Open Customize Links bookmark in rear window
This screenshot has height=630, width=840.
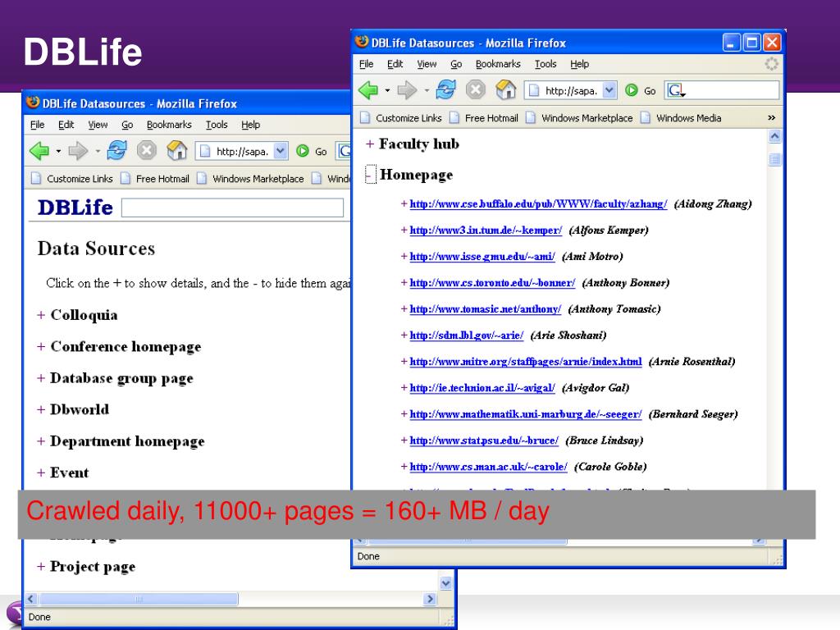[x=72, y=178]
